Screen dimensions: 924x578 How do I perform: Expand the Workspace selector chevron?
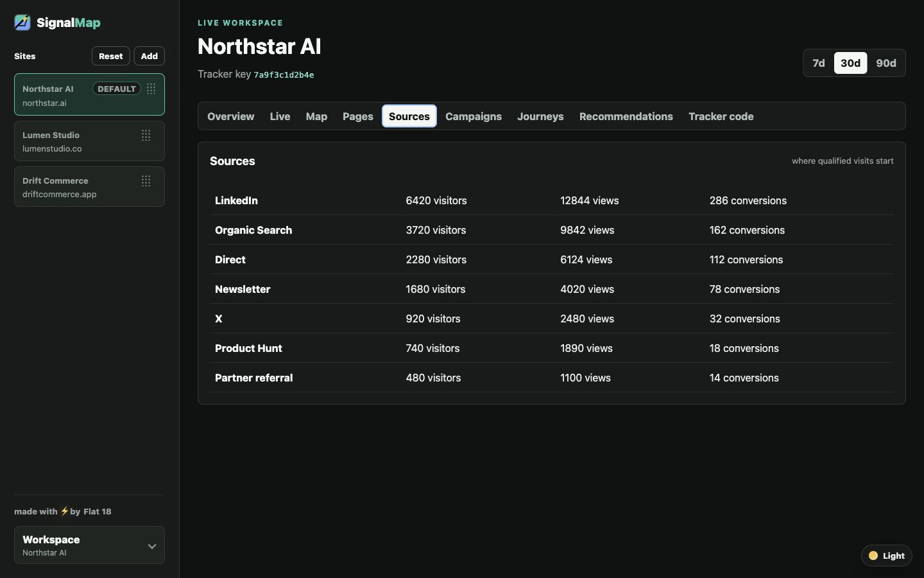pos(152,546)
